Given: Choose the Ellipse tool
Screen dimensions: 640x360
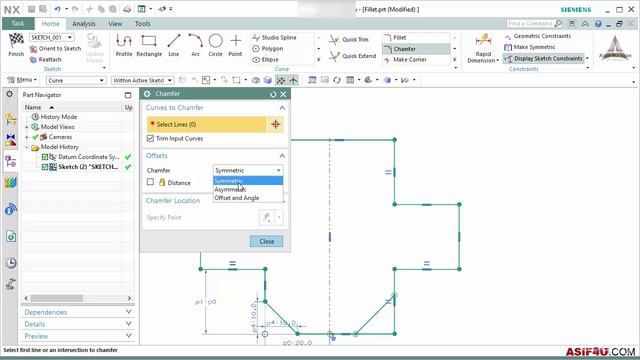Looking at the screenshot, I should point(266,60).
